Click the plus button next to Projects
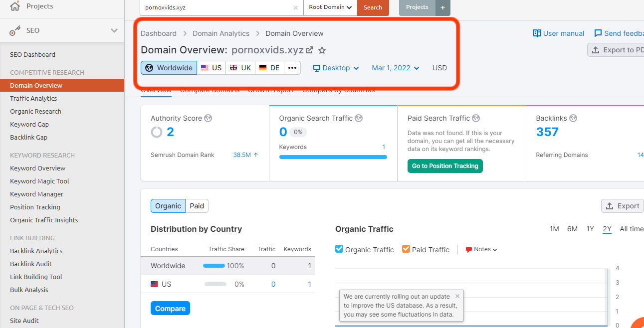This screenshot has height=328, width=644. (x=442, y=7)
